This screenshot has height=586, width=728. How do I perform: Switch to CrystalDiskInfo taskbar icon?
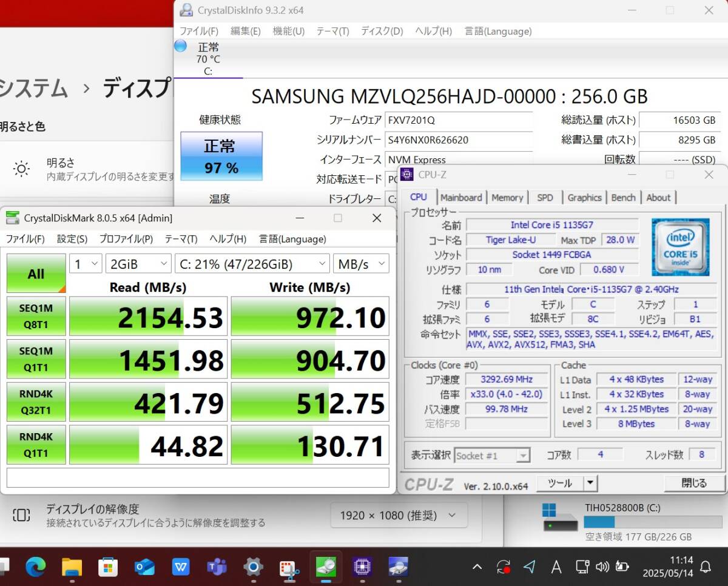398,567
